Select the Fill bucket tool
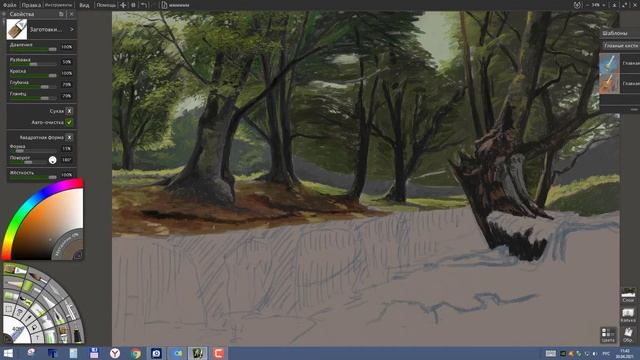The width and height of the screenshot is (640, 360). click(34, 327)
